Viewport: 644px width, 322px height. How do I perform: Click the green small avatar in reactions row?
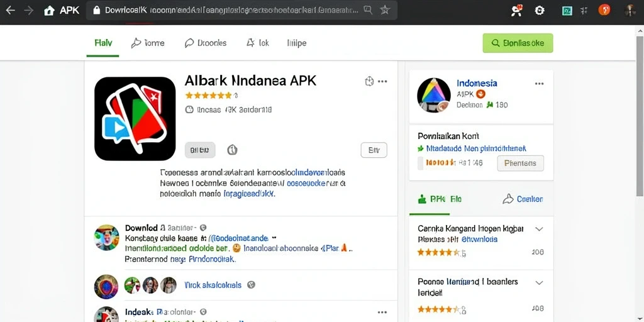tap(132, 285)
